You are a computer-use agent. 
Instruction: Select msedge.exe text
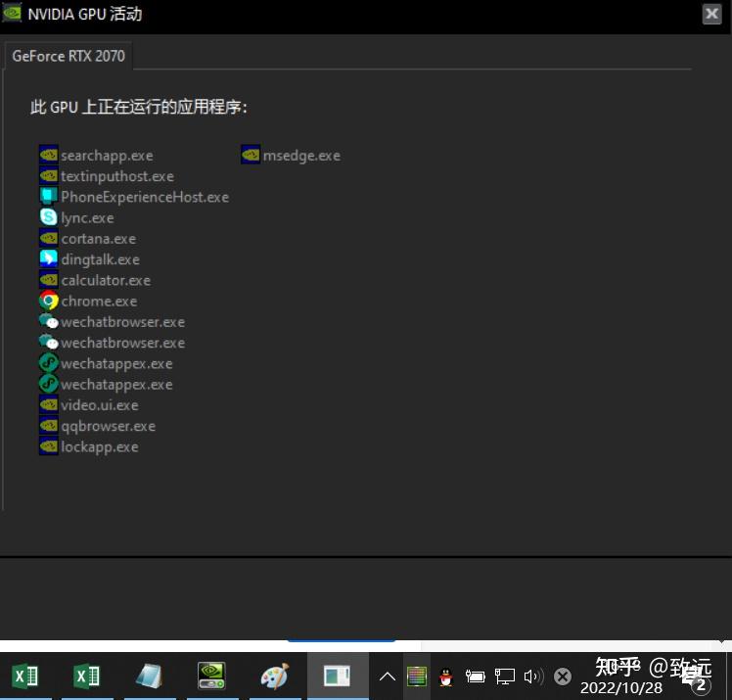301,156
